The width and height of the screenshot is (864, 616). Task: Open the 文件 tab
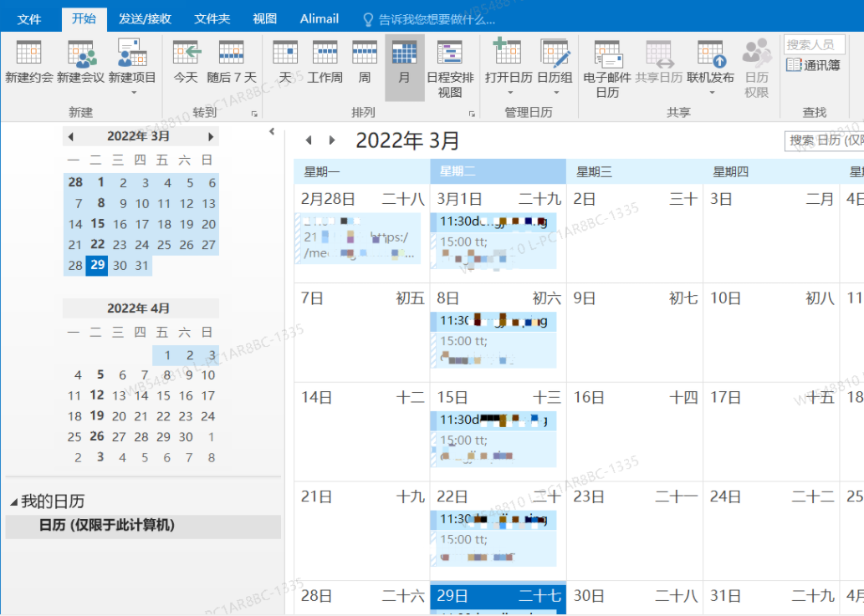29,19
